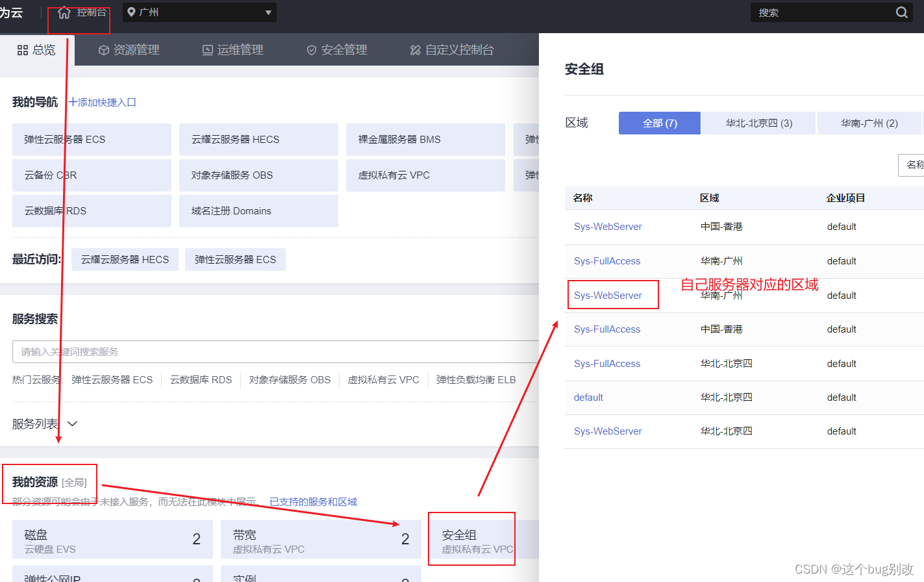924x582 pixels.
Task: Open the 运维管理 menu item
Action: click(233, 49)
